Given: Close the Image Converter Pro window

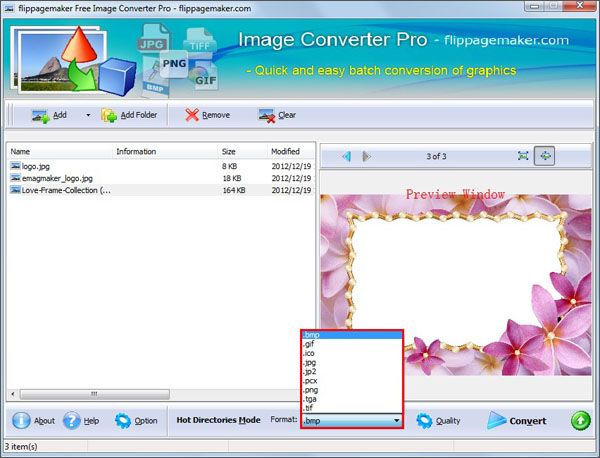Looking at the screenshot, I should pos(580,6).
